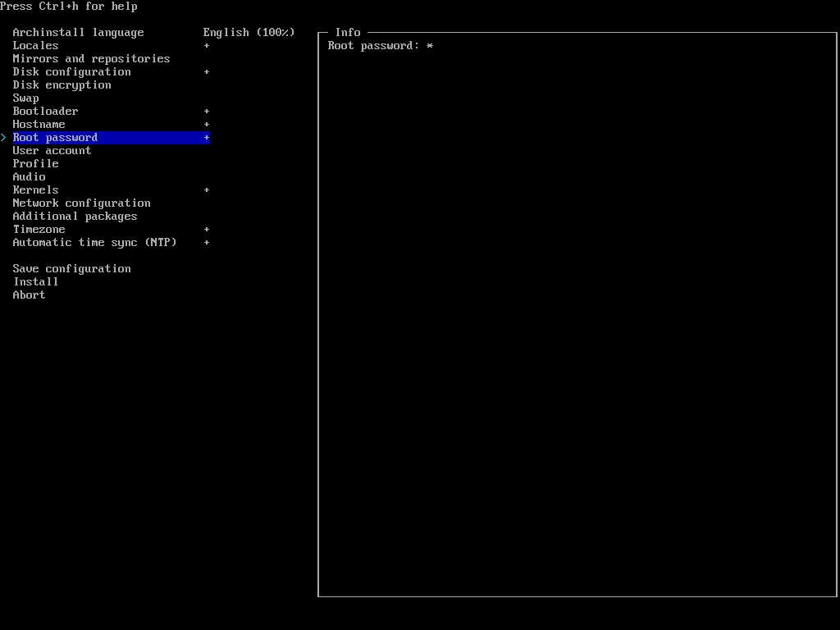Open the Disk encryption option
Screen dimensions: 840x630
(x=62, y=85)
